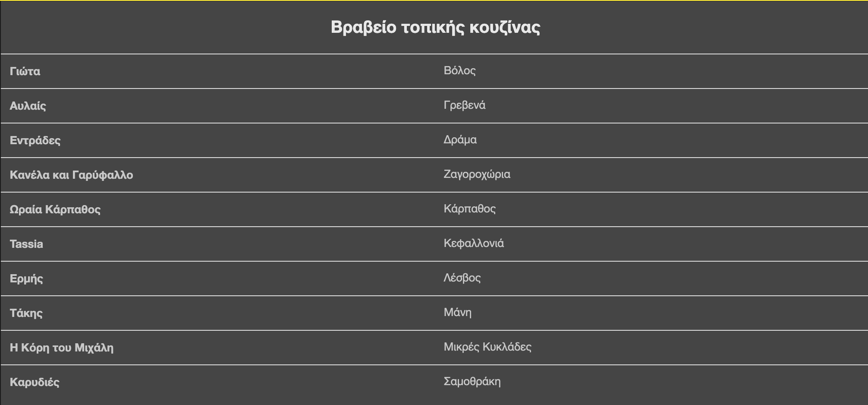868x405 pixels.
Task: Click the Λέσβος location text
Action: pos(462,278)
